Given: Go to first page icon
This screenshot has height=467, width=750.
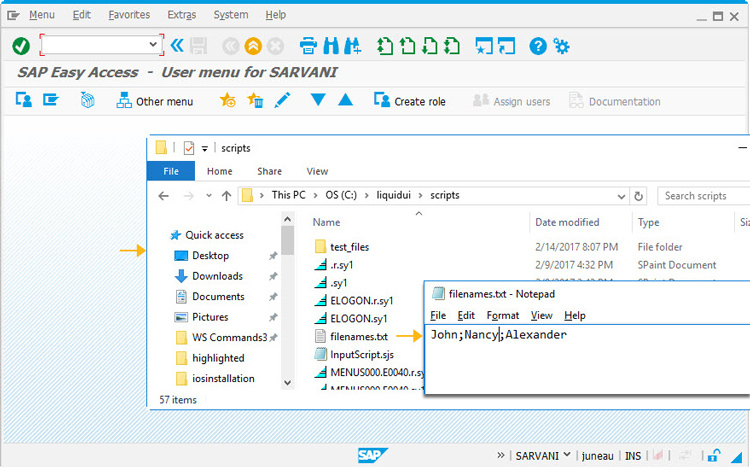Looking at the screenshot, I should point(385,46).
